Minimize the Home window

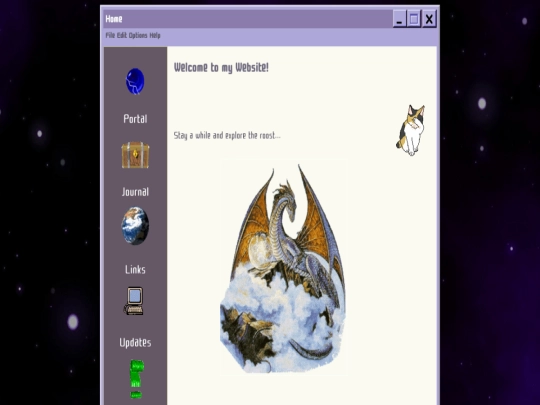399,19
